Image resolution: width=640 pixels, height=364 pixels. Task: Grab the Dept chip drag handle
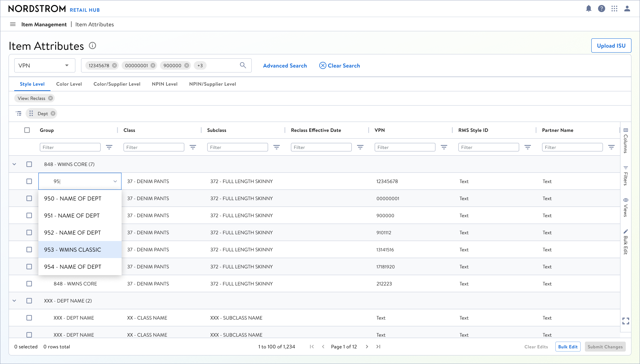point(31,113)
